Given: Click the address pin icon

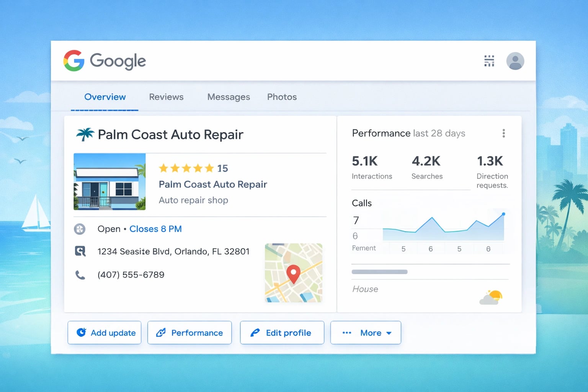Looking at the screenshot, I should (x=80, y=252).
